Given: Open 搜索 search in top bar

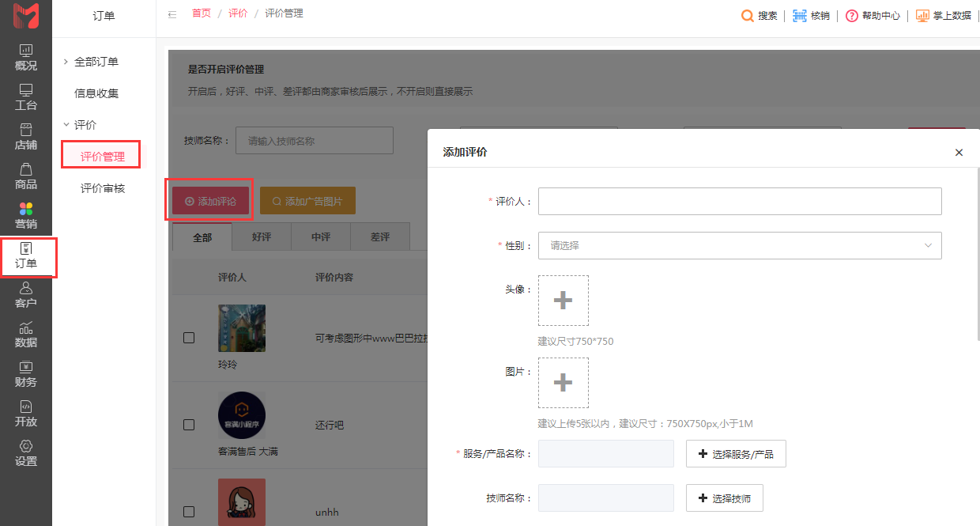Looking at the screenshot, I should (x=759, y=16).
